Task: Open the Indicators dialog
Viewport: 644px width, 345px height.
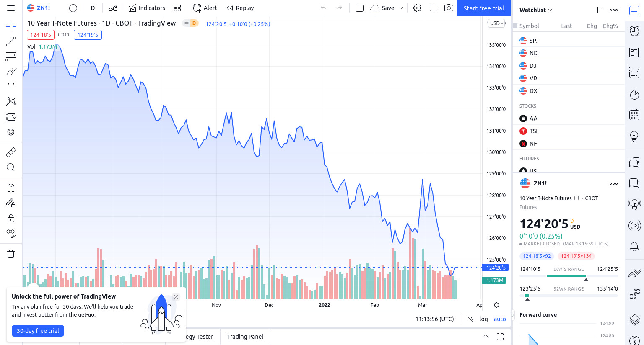Action: 147,8
